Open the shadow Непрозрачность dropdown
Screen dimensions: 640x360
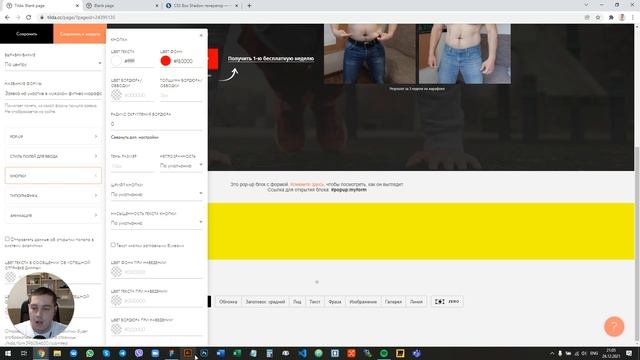(x=181, y=166)
